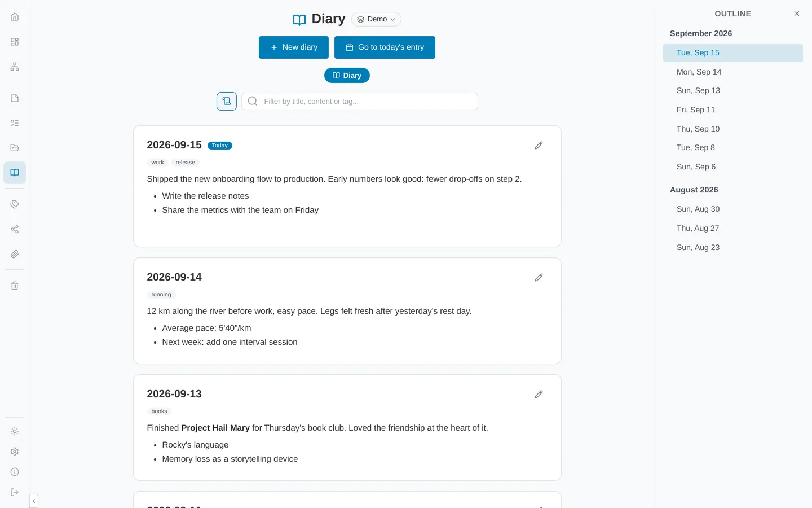This screenshot has height=508, width=812.
Task: Collapse the sidebar with chevron handle
Action: (34, 501)
